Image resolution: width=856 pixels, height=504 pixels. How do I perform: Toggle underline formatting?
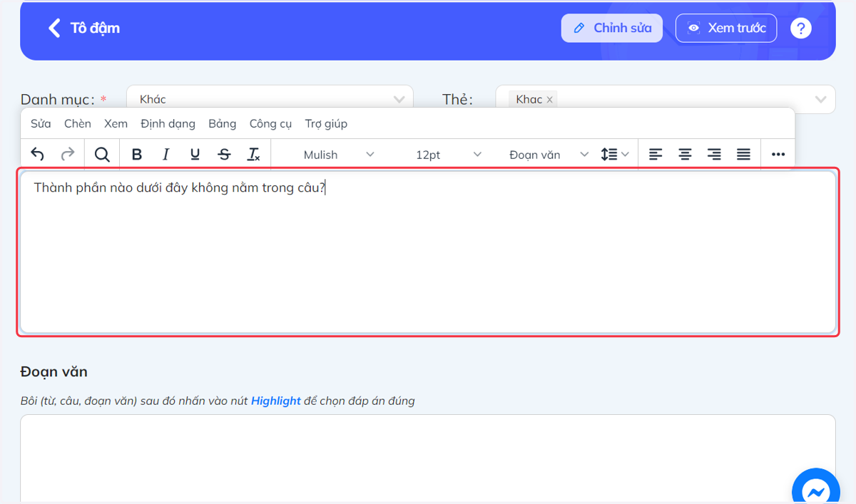(x=195, y=154)
